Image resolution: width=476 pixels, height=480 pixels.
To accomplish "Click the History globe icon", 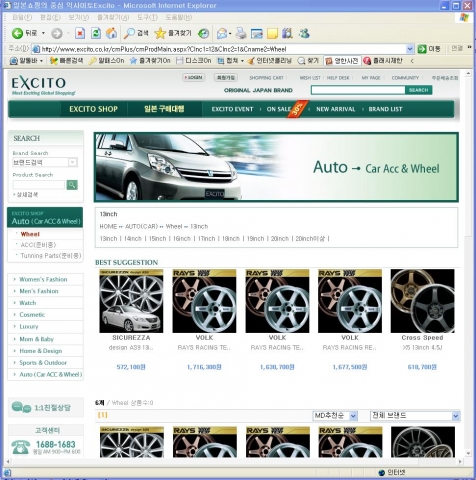I will [203, 33].
